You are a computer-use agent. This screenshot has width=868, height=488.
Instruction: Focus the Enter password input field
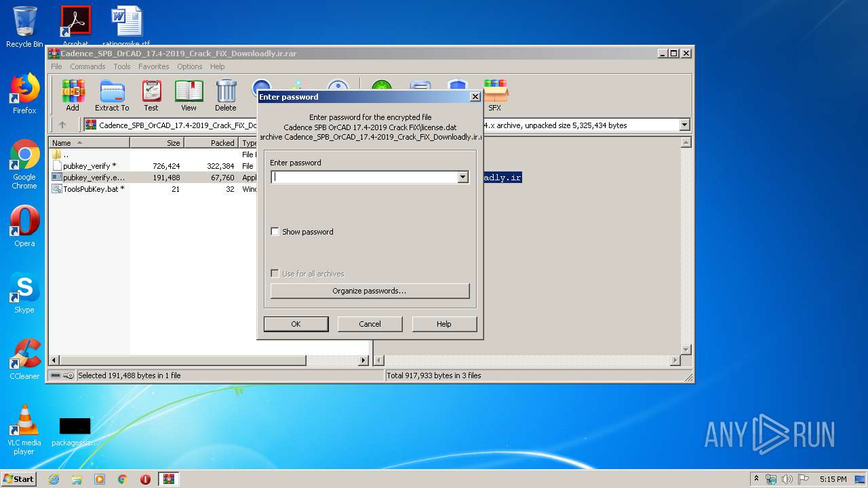click(365, 177)
